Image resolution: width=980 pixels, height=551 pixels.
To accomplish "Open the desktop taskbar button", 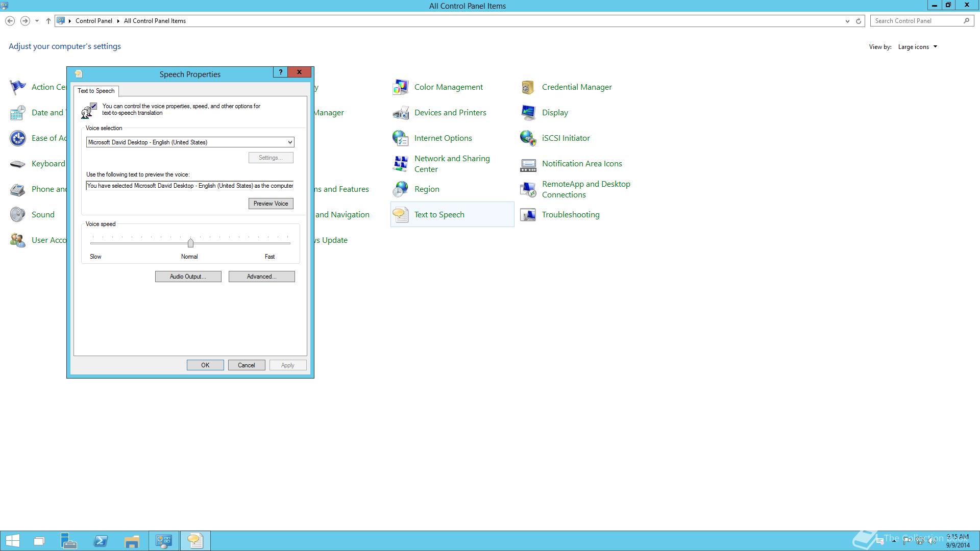I will click(x=39, y=541).
